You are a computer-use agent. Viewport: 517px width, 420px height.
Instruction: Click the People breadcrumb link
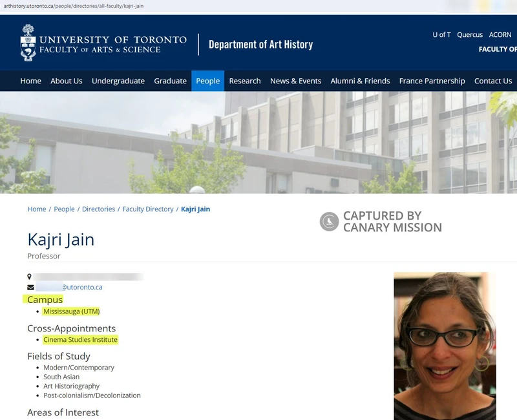(x=64, y=209)
